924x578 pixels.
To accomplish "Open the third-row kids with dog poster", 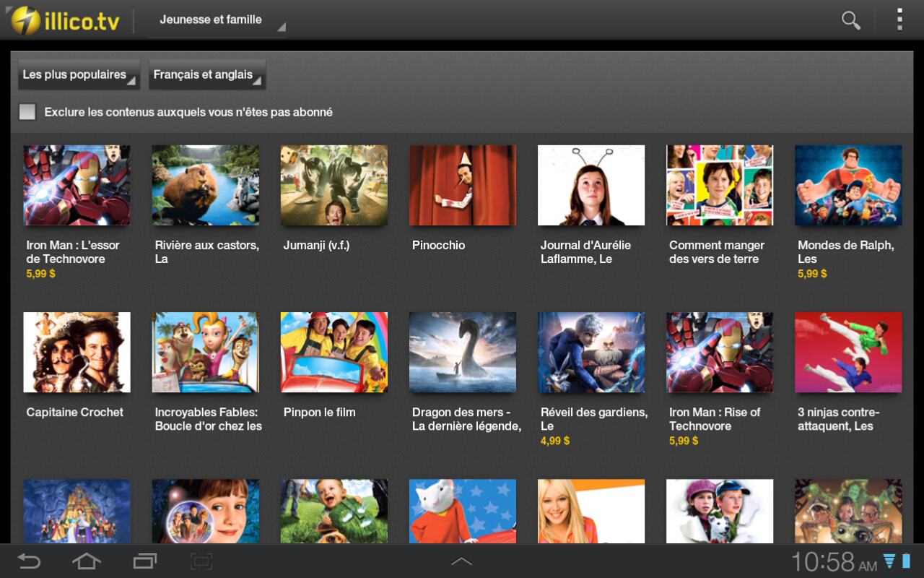I will pos(720,511).
